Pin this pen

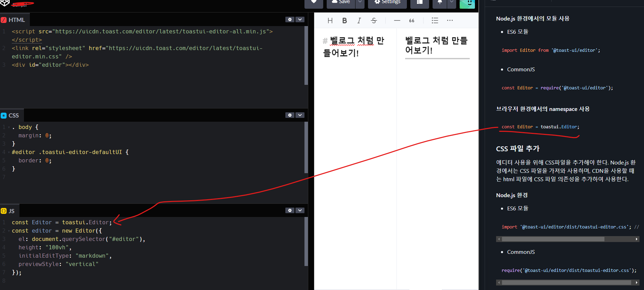click(x=440, y=3)
